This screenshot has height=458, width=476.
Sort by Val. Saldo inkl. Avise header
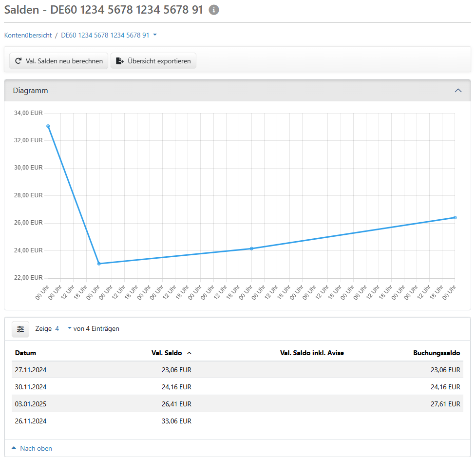pyautogui.click(x=312, y=353)
